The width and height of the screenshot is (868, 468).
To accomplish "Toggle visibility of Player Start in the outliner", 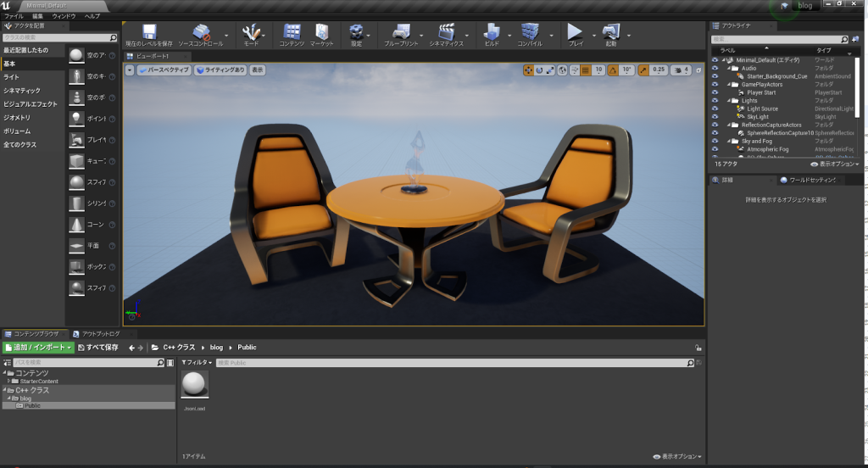I will point(715,92).
